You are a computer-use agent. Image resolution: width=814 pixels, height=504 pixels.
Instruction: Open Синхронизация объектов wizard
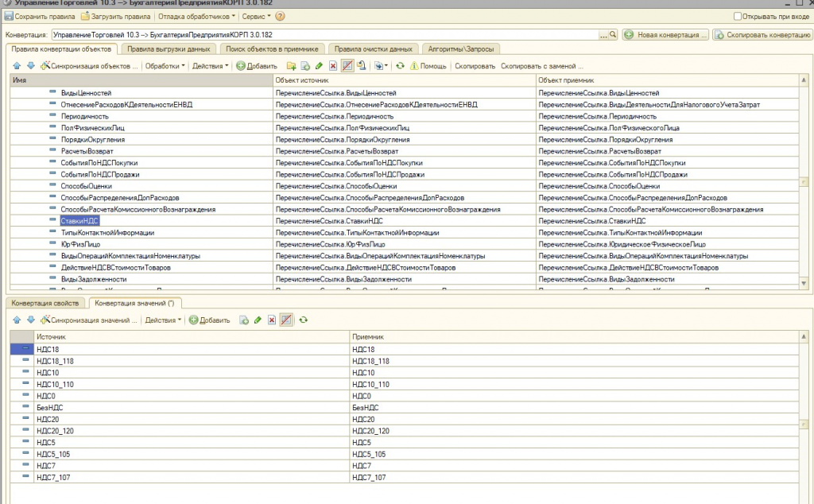point(89,66)
